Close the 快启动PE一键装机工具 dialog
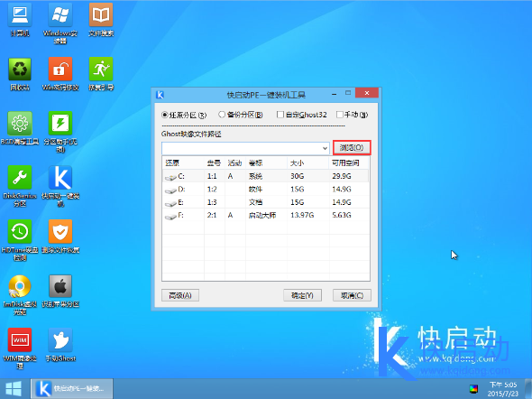 pyautogui.click(x=367, y=93)
